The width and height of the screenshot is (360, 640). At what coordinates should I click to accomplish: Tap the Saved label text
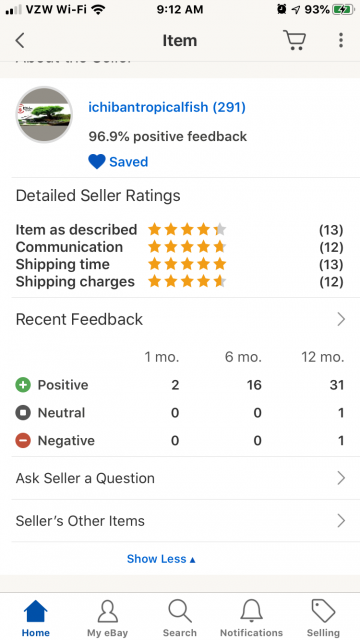(129, 162)
